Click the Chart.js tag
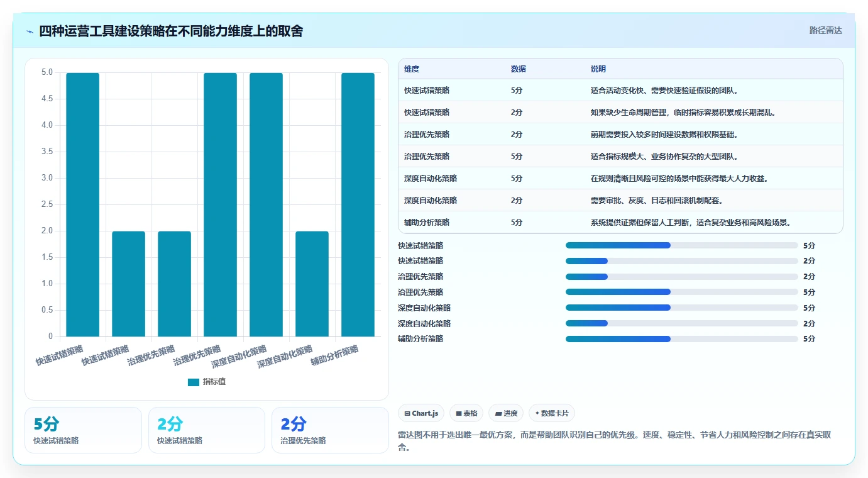Image resolution: width=868 pixels, height=478 pixels. pos(422,413)
